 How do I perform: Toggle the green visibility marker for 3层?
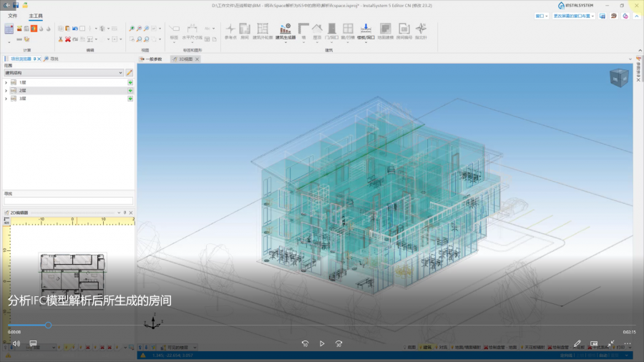pyautogui.click(x=130, y=99)
